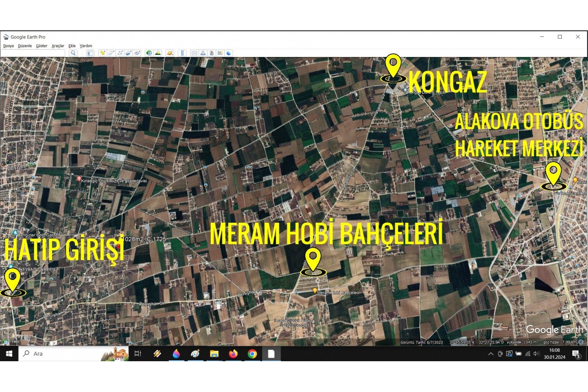Open the planet switcher dropdown

170,53
